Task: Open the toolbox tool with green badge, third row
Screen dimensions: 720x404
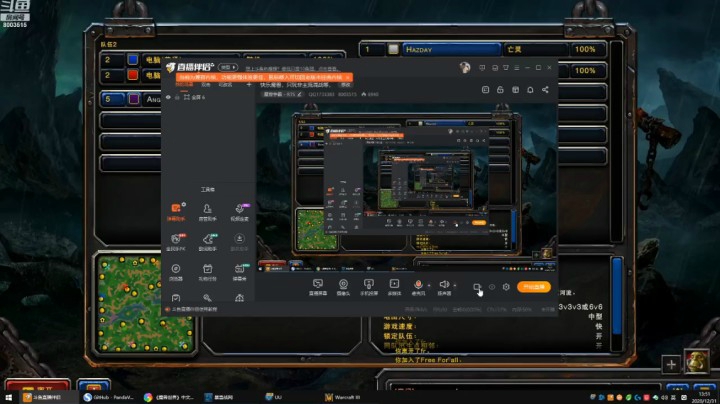Action: pyautogui.click(x=239, y=272)
